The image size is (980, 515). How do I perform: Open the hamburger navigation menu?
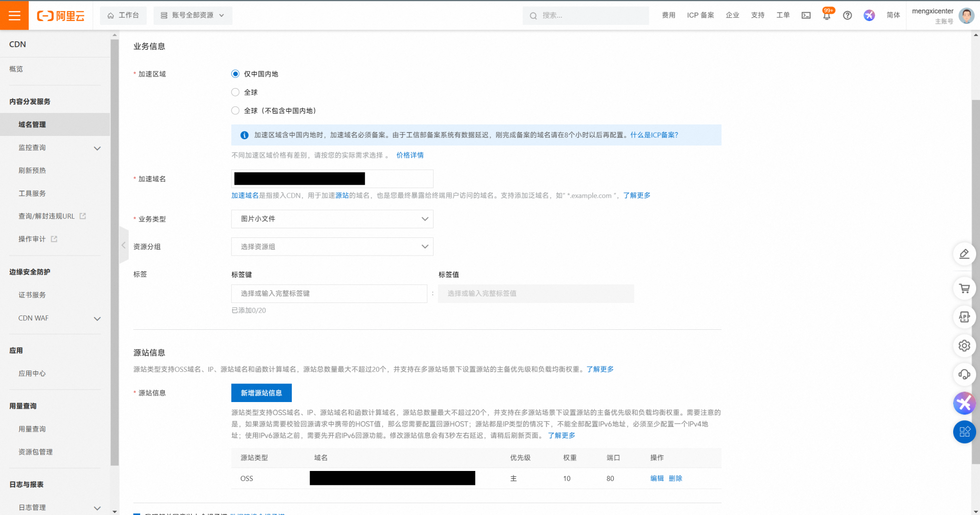(14, 15)
